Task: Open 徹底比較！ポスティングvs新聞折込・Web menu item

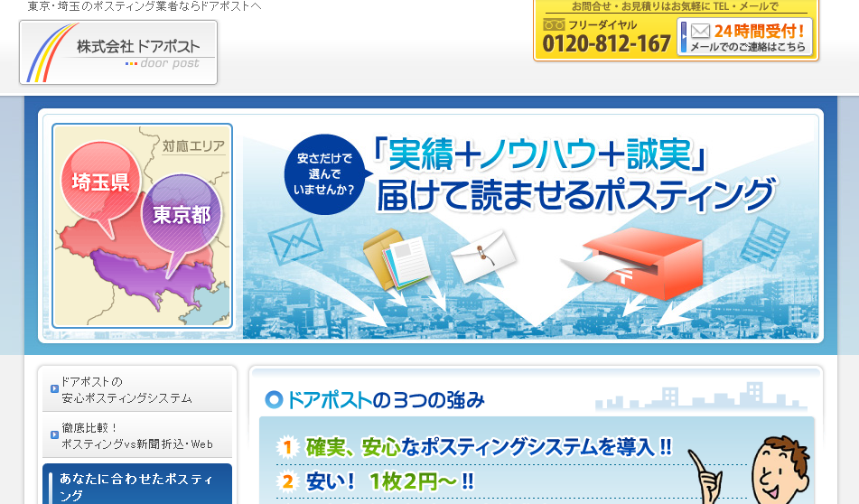Action: pyautogui.click(x=137, y=435)
